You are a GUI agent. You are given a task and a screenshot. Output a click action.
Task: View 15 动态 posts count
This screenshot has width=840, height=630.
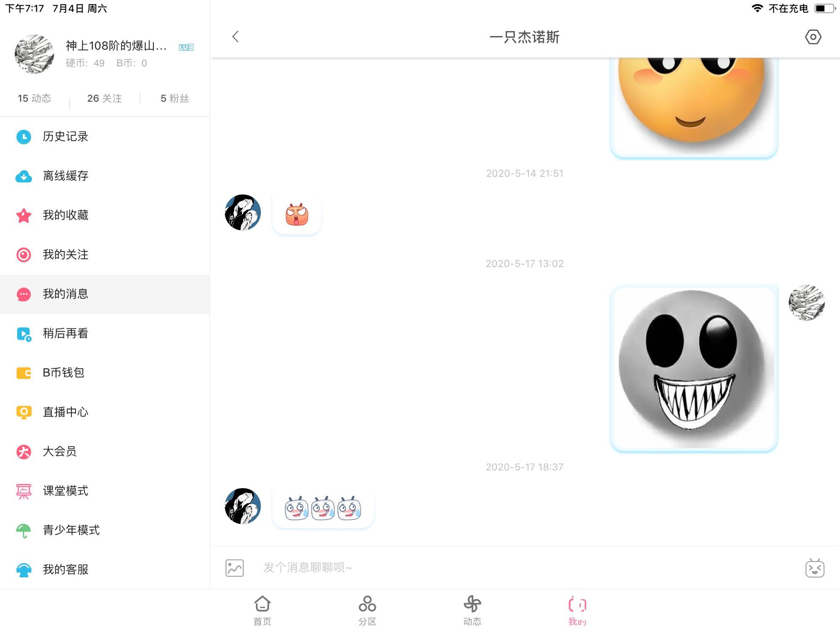click(x=34, y=98)
